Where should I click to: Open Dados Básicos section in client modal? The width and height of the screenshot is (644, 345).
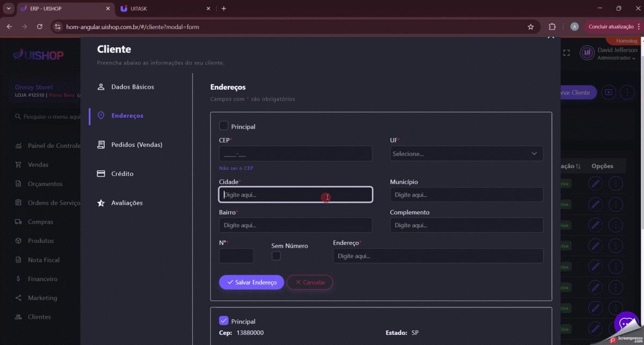pyautogui.click(x=132, y=87)
